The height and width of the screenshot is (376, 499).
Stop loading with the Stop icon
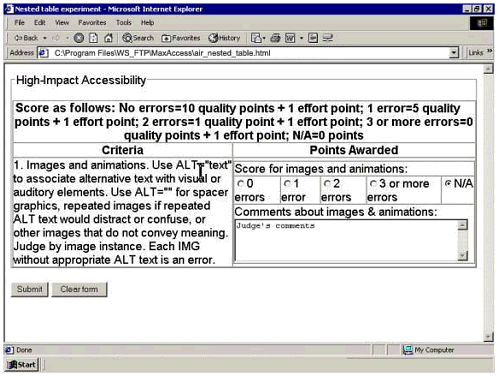[79, 38]
